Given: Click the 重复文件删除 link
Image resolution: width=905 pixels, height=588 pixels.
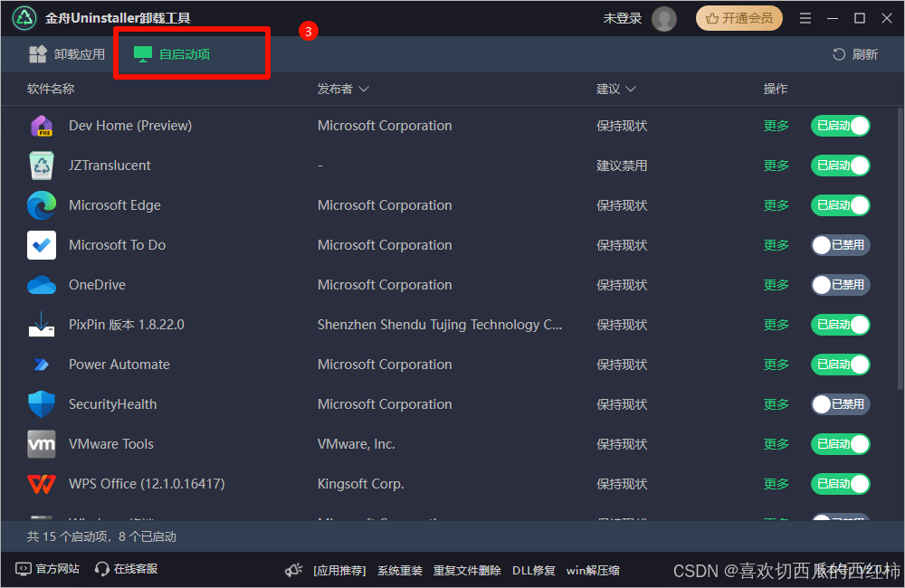Looking at the screenshot, I should click(x=467, y=571).
